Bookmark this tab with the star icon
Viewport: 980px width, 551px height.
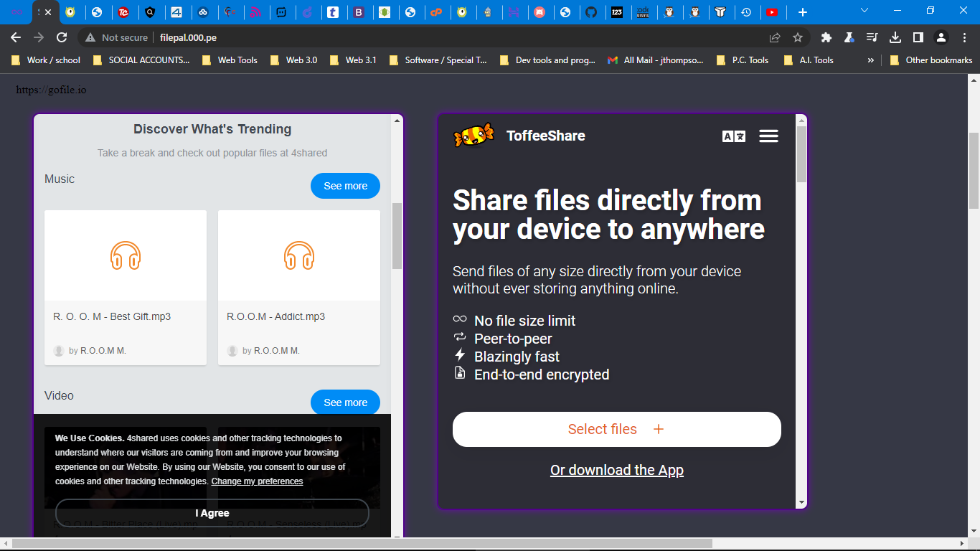[x=798, y=37]
